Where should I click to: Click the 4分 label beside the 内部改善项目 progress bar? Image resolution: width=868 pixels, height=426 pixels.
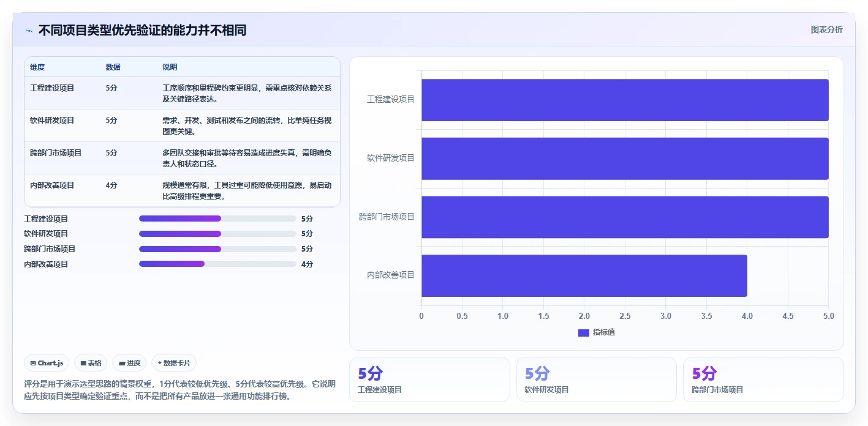(307, 264)
